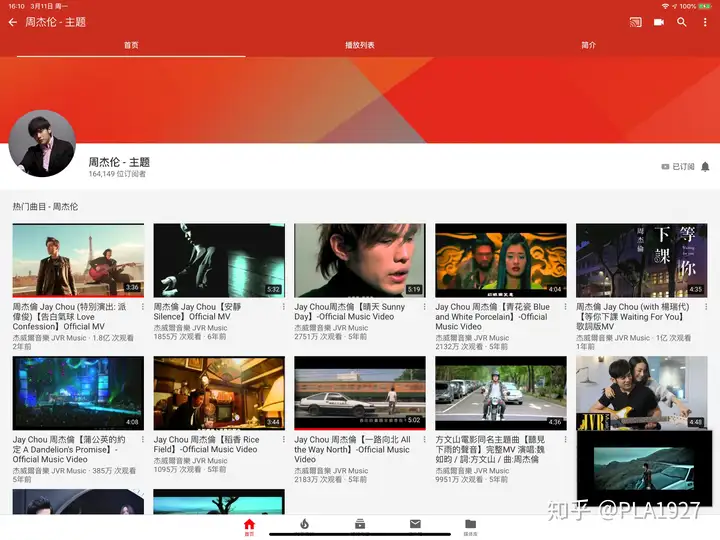This screenshot has height=540, width=720.
Task: Play the motorcycle thumbnail for 聽見下雨的聲音
Action: (x=501, y=393)
